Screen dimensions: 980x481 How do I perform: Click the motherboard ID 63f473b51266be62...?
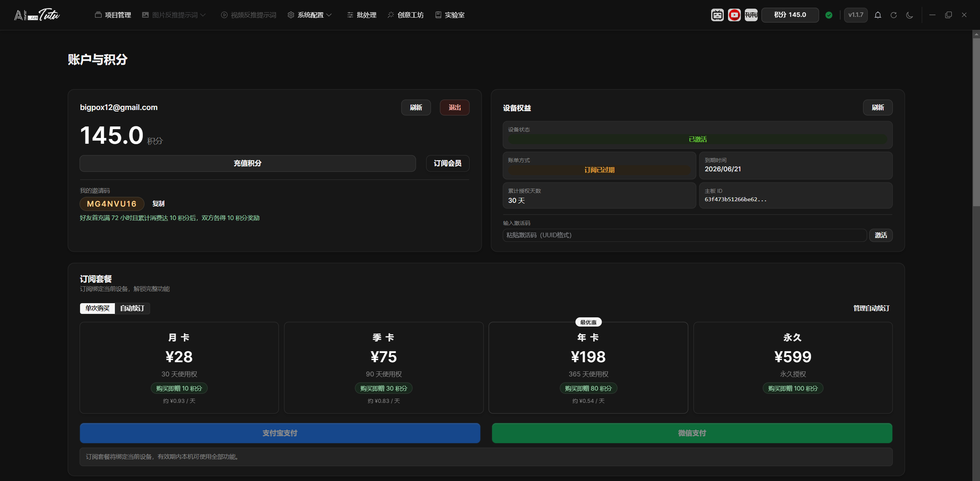(736, 199)
